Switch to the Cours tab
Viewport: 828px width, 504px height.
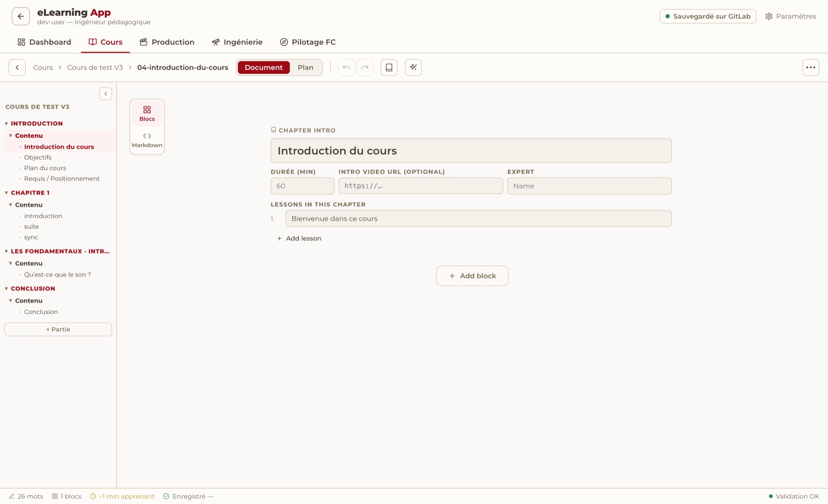tap(105, 42)
